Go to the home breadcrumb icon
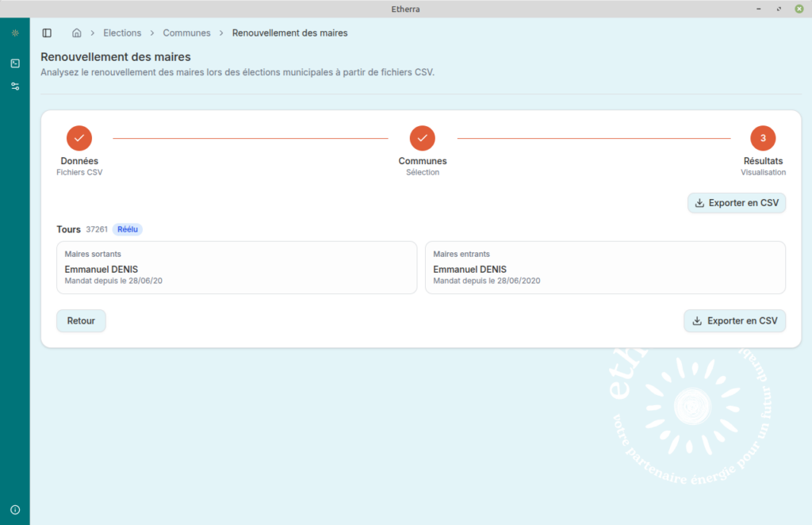The image size is (812, 525). [x=77, y=33]
